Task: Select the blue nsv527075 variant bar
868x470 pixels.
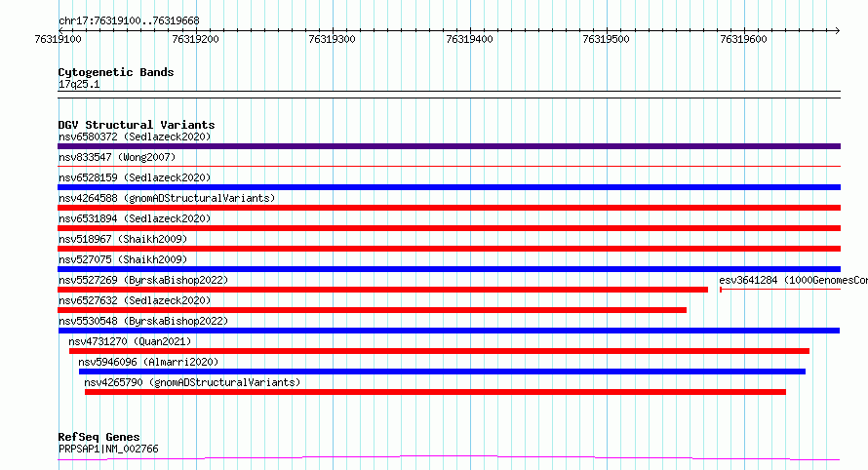Action: [449, 269]
